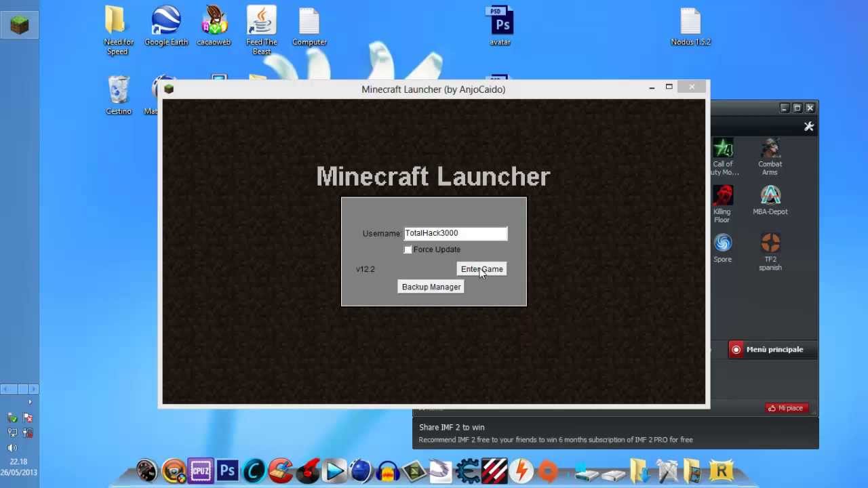Launch Photoshop from the dock
Image resolution: width=868 pixels, height=488 pixels.
[227, 470]
